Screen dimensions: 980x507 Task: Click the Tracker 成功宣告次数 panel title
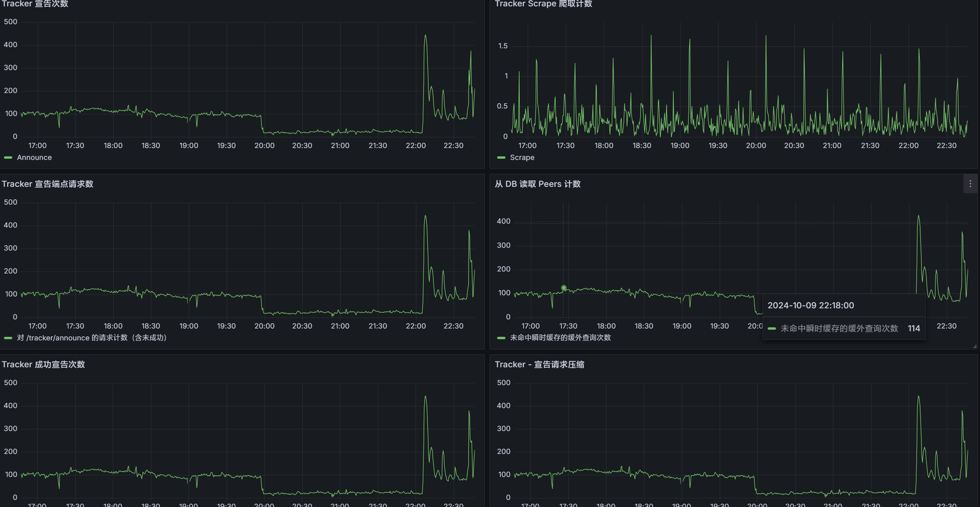(43, 365)
